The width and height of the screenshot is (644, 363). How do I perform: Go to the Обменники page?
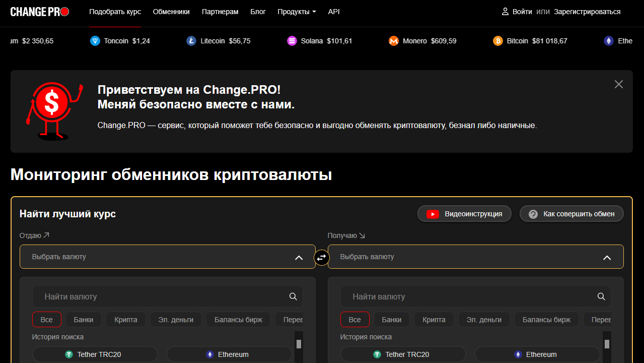[171, 12]
